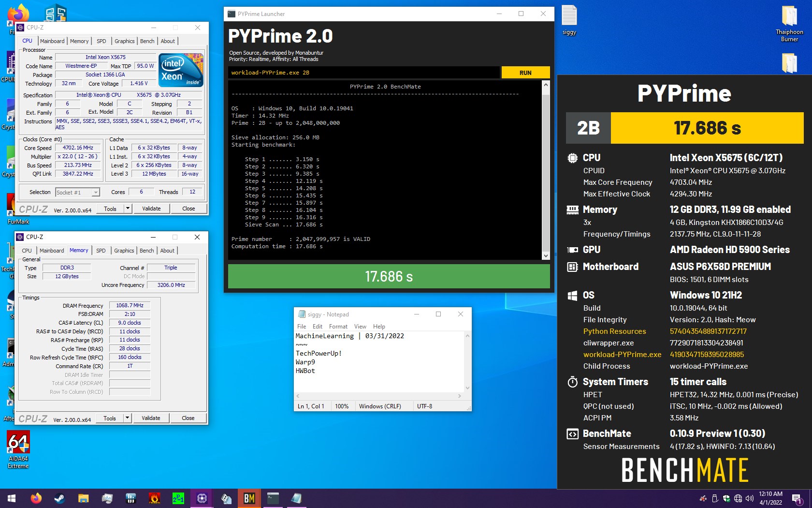Open Tools dropdown arrow in upper CPU-Z

click(x=128, y=209)
